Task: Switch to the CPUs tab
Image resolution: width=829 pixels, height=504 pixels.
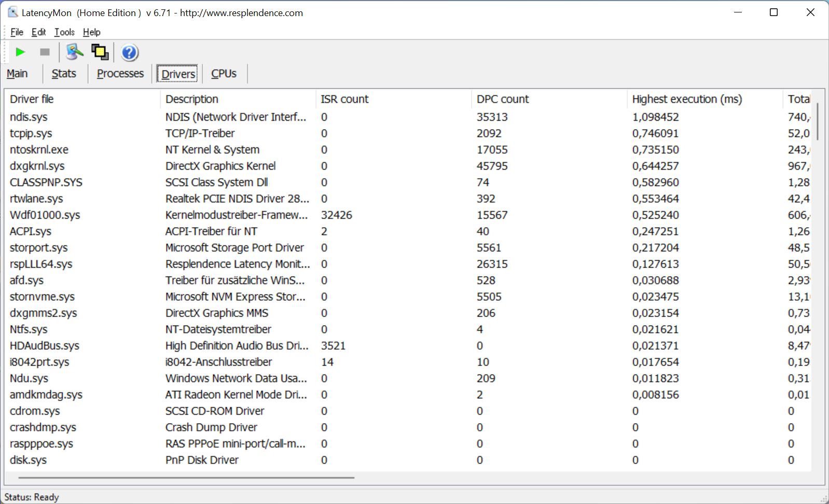Action: pos(224,74)
